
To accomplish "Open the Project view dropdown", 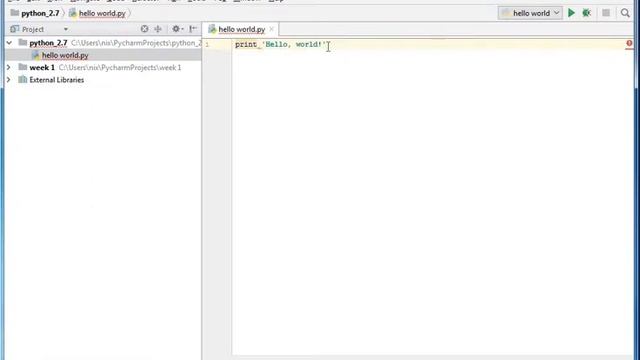I will (x=65, y=29).
